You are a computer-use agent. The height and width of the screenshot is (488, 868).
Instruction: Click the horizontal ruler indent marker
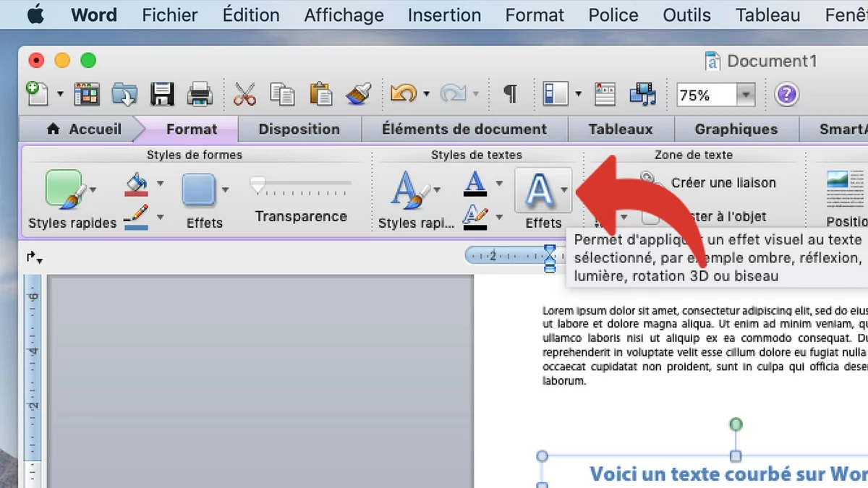pos(549,257)
